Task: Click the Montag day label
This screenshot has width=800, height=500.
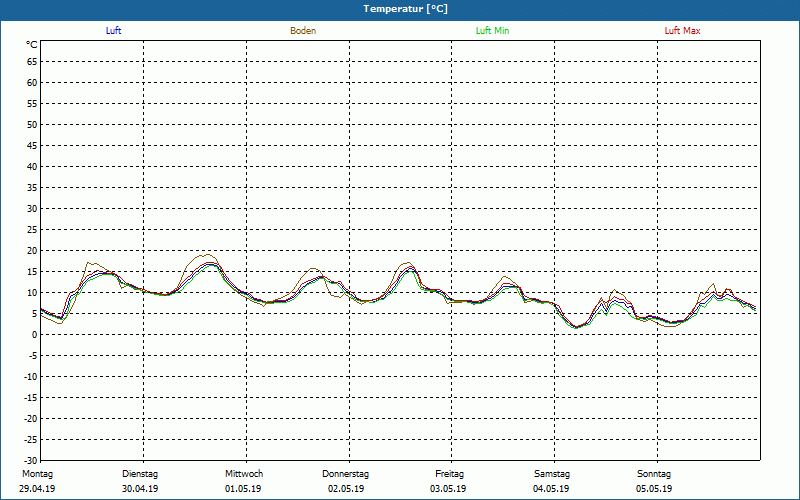Action: (x=37, y=474)
